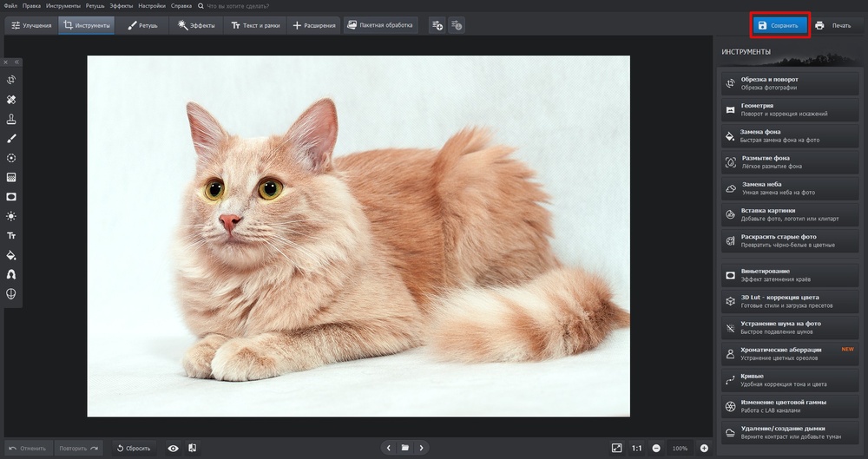This screenshot has height=459, width=868.
Task: Switch to the Ретушь tab
Action: (x=144, y=26)
